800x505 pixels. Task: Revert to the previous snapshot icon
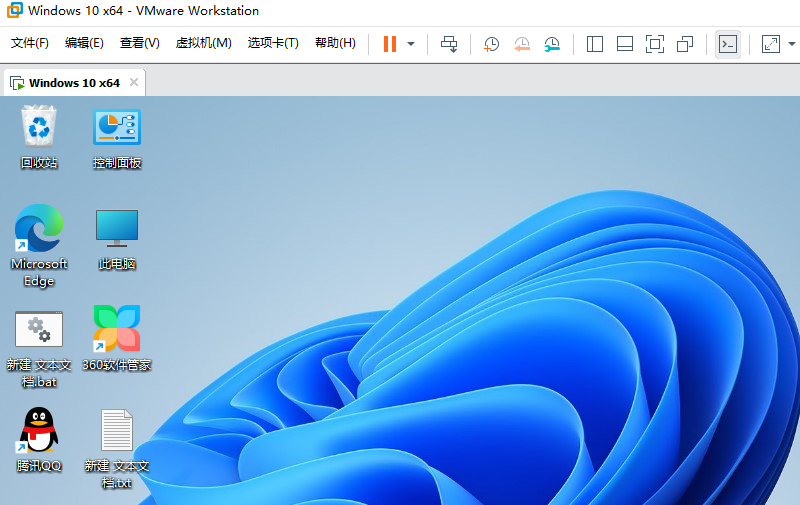pyautogui.click(x=521, y=44)
